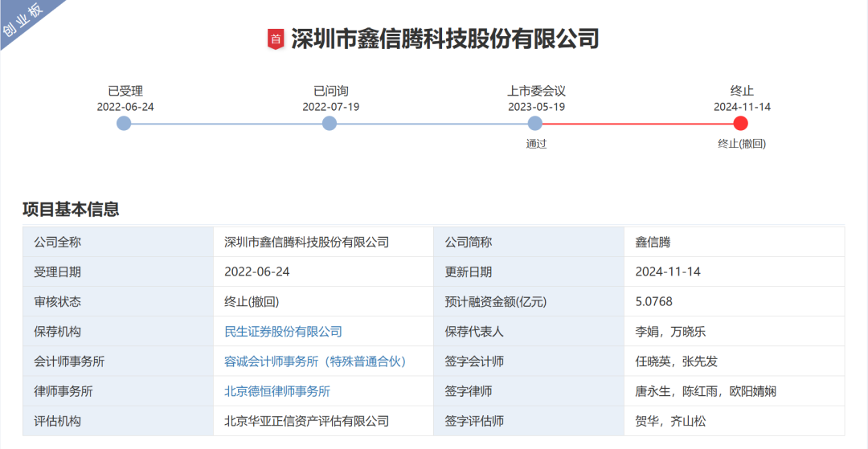Click the 李娟，万晓乐 value cell
Viewport: 868px width, 449px height.
click(734, 332)
